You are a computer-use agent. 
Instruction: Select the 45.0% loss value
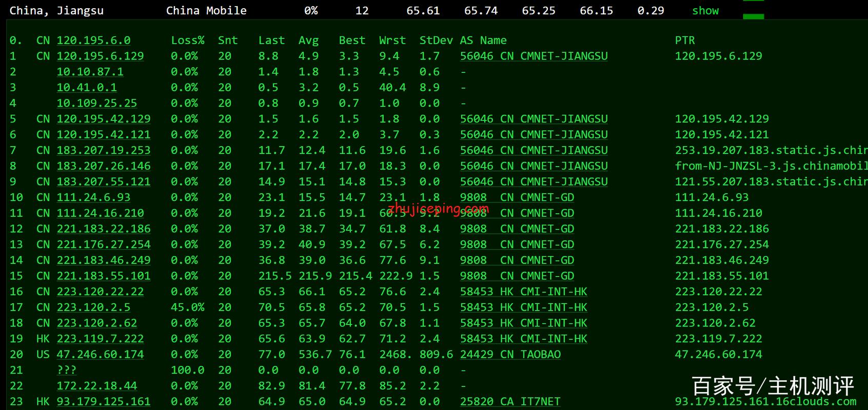[188, 307]
